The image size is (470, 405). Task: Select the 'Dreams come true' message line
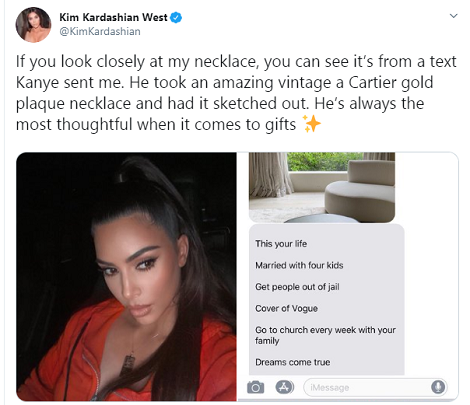tap(293, 362)
